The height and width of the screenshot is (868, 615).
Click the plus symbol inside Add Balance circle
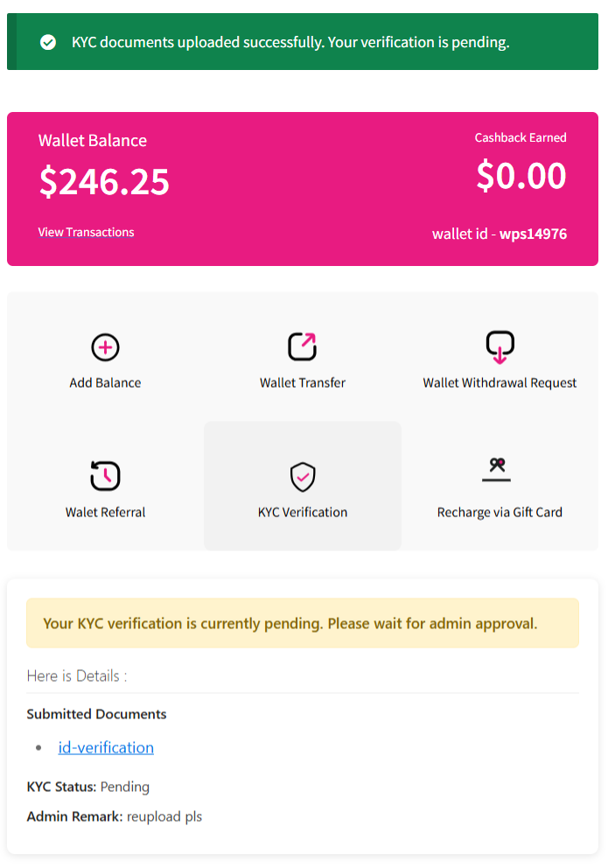[105, 346]
